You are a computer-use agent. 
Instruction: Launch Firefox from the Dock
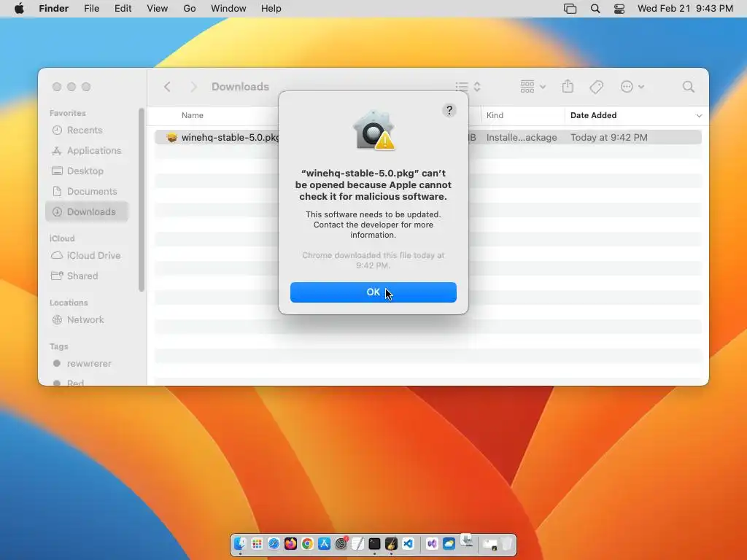(290, 543)
